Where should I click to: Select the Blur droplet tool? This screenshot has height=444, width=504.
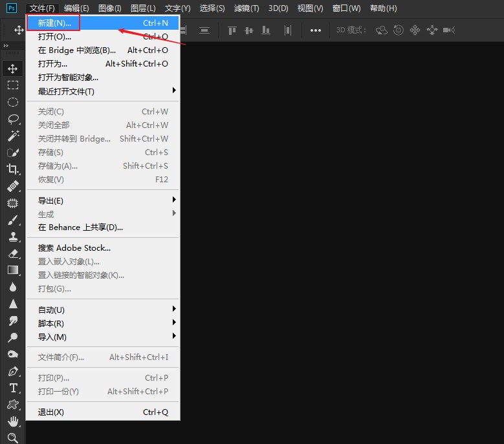(x=13, y=287)
